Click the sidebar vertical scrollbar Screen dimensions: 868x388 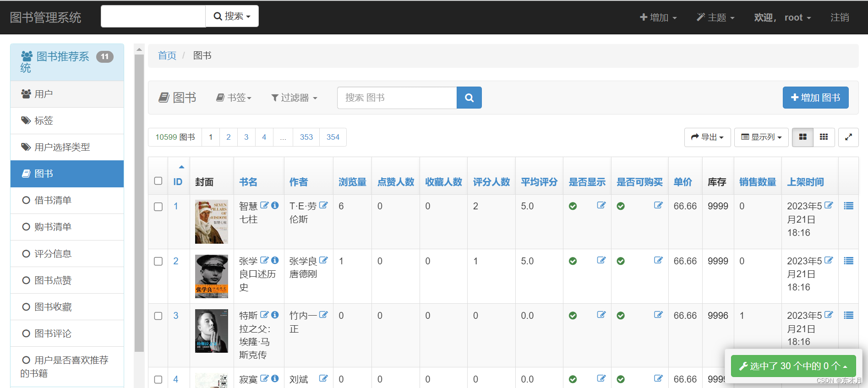[139, 202]
